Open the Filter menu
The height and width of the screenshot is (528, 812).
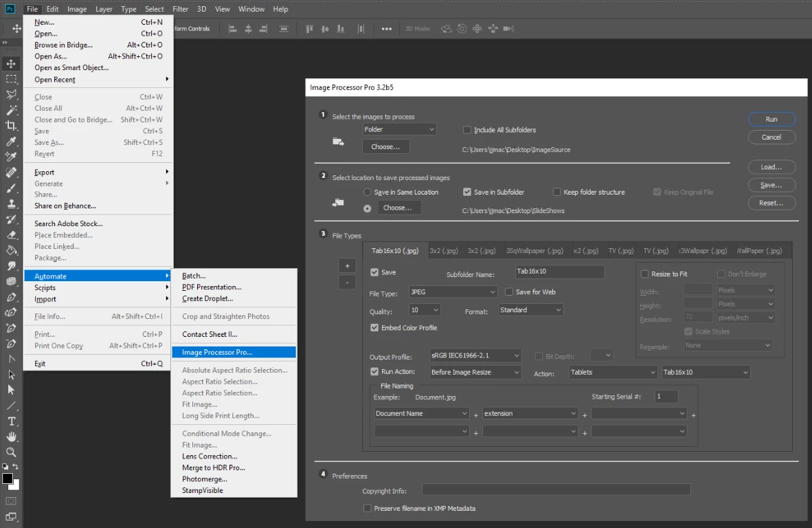coord(180,9)
